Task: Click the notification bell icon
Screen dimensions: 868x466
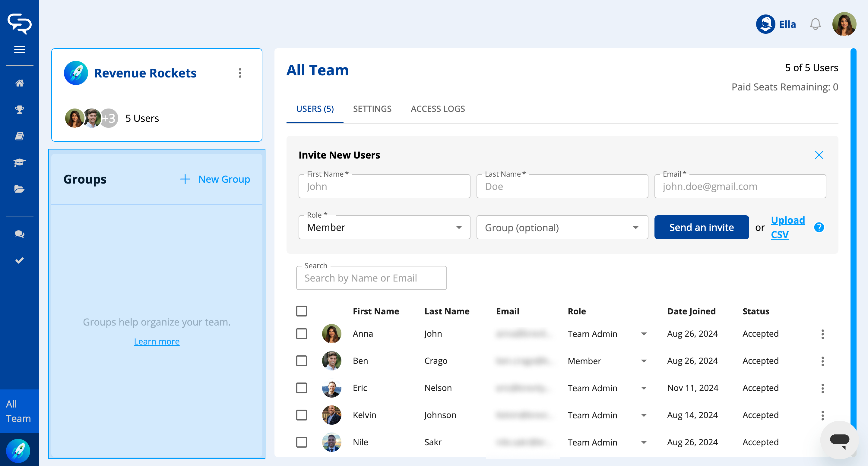Action: (x=815, y=24)
